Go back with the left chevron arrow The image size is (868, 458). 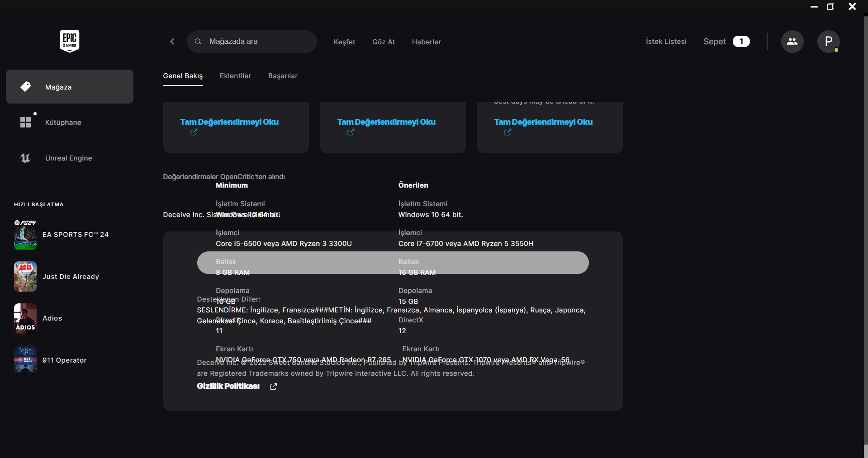[172, 42]
